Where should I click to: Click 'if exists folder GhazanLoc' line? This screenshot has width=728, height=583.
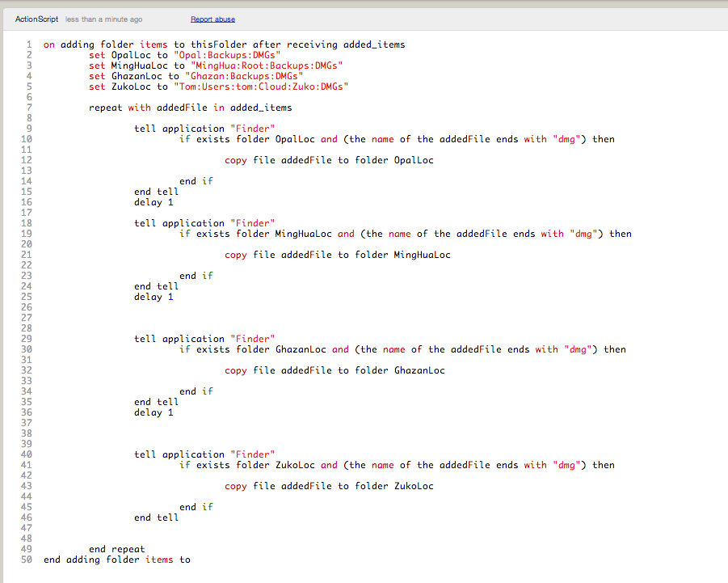(x=402, y=350)
